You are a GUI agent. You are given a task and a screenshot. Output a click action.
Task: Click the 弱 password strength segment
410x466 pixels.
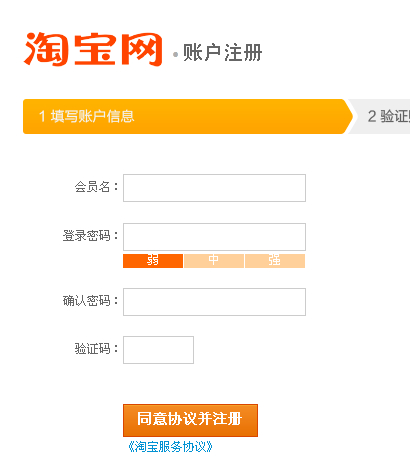click(x=153, y=261)
